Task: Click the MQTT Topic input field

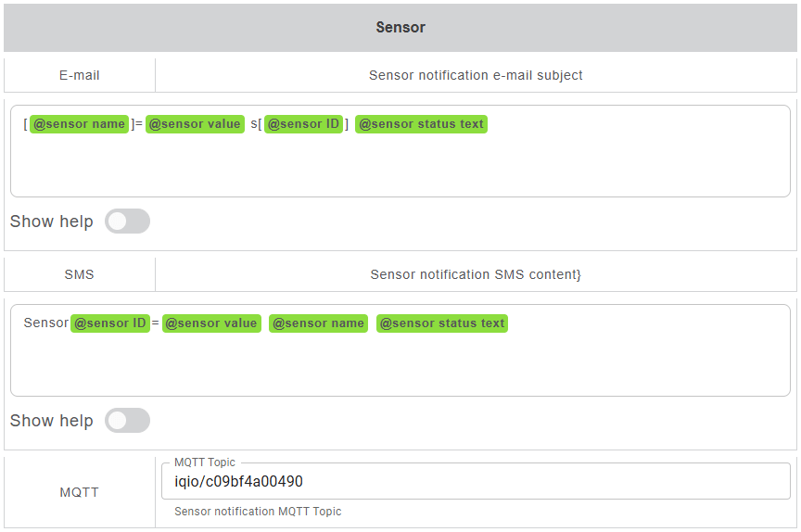Action: pyautogui.click(x=475, y=482)
